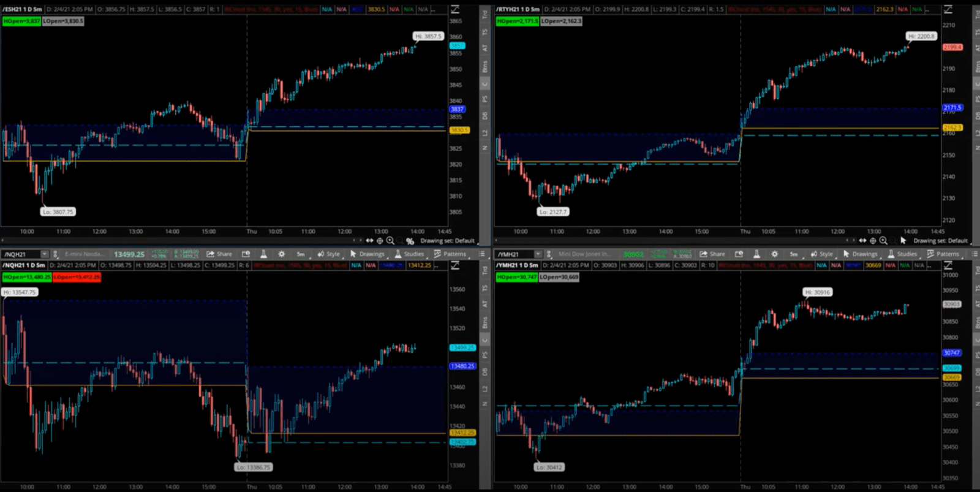Click the study-expand icon atop ES chart
The height and width of the screenshot is (492, 980).
click(x=455, y=9)
